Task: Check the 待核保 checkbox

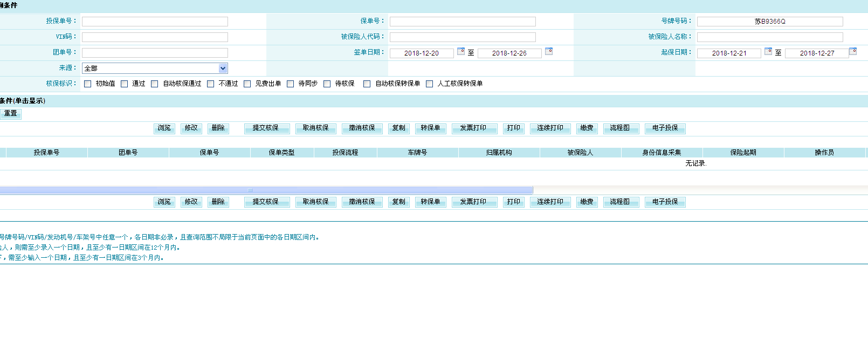Action: [327, 84]
